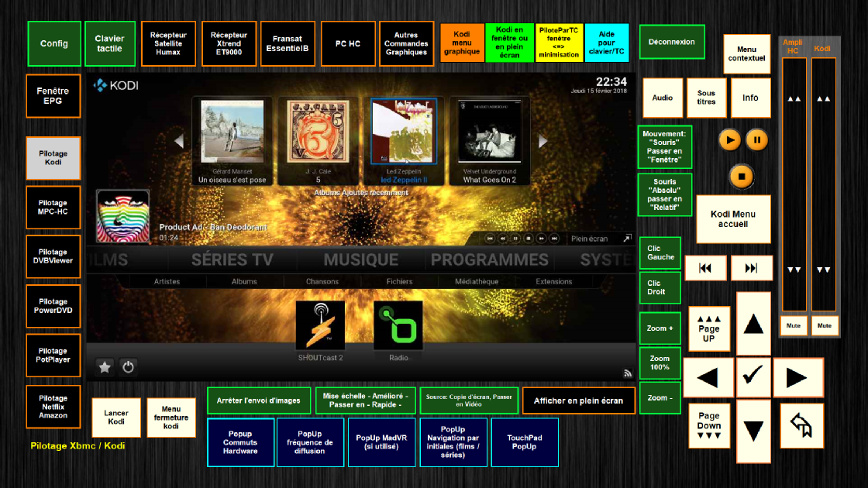Mute the Ampli HC channel
868x488 pixels.
tap(794, 326)
